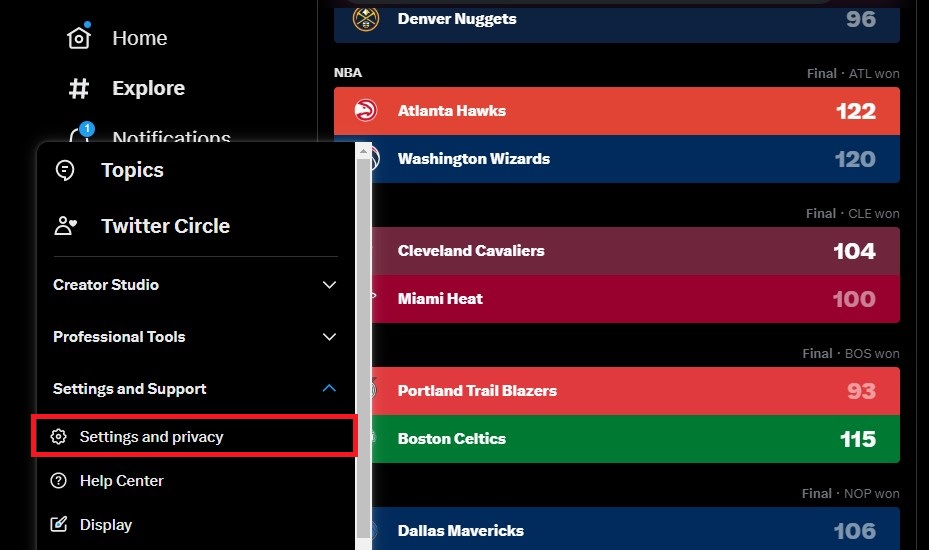Viewport: 929px width, 550px height.
Task: Click the Home house icon
Action: pos(79,38)
